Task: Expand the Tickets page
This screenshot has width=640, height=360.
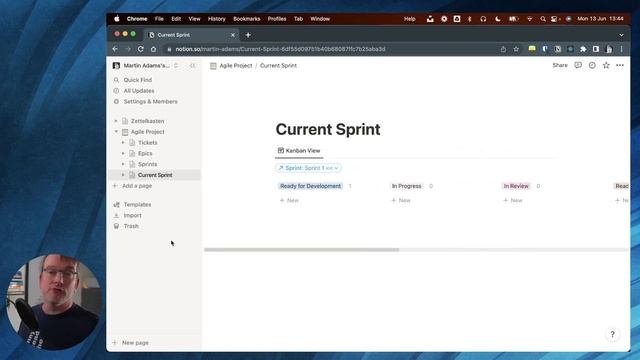Action: [123, 143]
